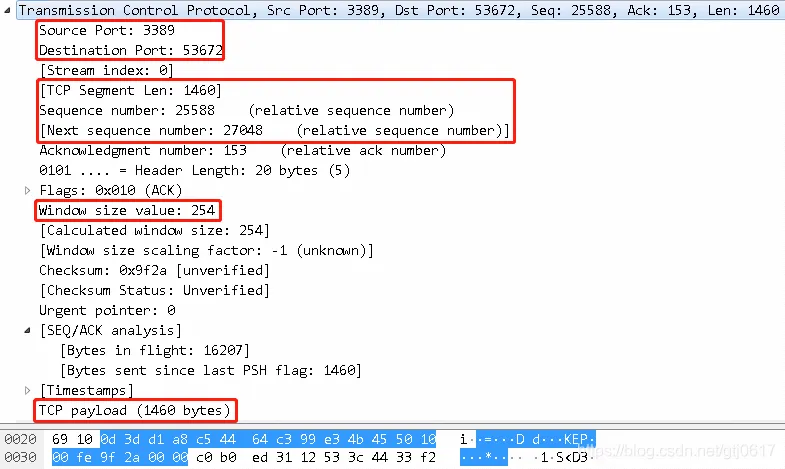Collapse the Transmission Control Protocol tree node

[x=7, y=10]
